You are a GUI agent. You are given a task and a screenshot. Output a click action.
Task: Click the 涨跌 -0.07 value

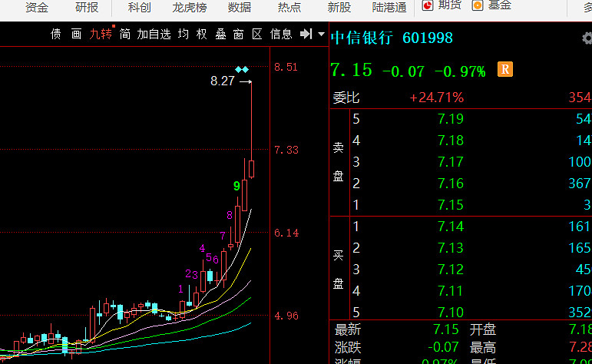pyautogui.click(x=443, y=347)
